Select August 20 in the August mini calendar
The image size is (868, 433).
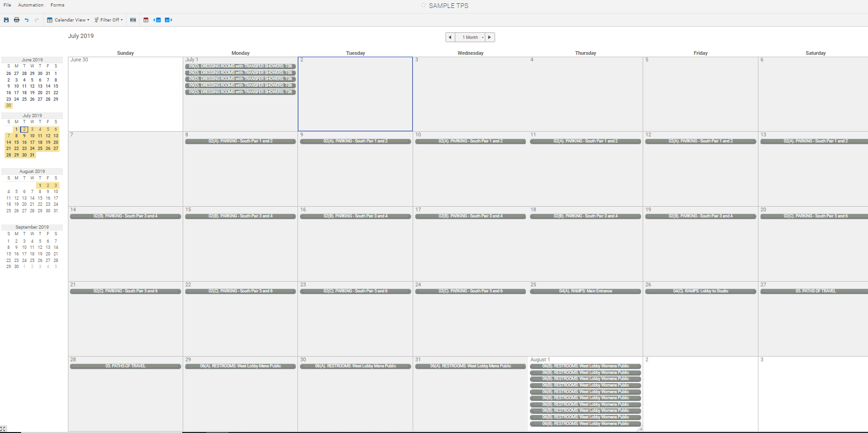pos(24,204)
